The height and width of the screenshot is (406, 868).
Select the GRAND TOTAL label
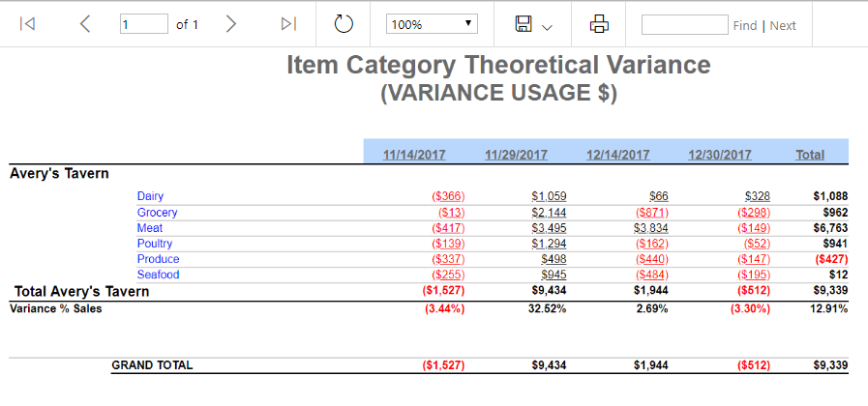pyautogui.click(x=152, y=365)
